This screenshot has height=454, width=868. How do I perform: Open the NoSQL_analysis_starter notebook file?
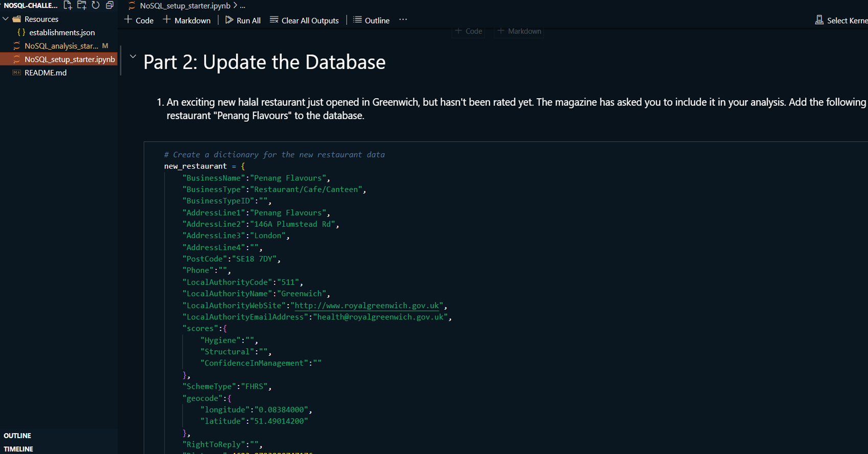[x=61, y=46]
